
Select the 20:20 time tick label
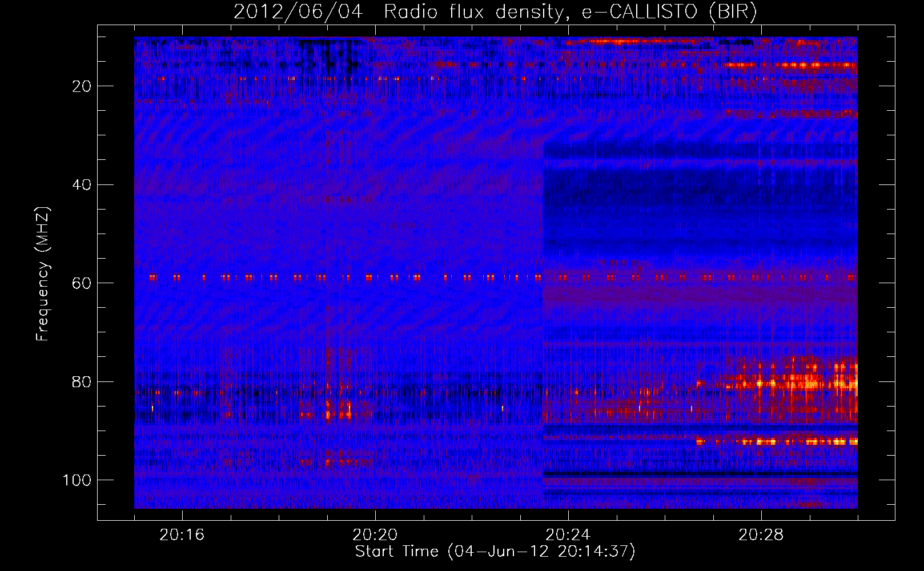375,535
